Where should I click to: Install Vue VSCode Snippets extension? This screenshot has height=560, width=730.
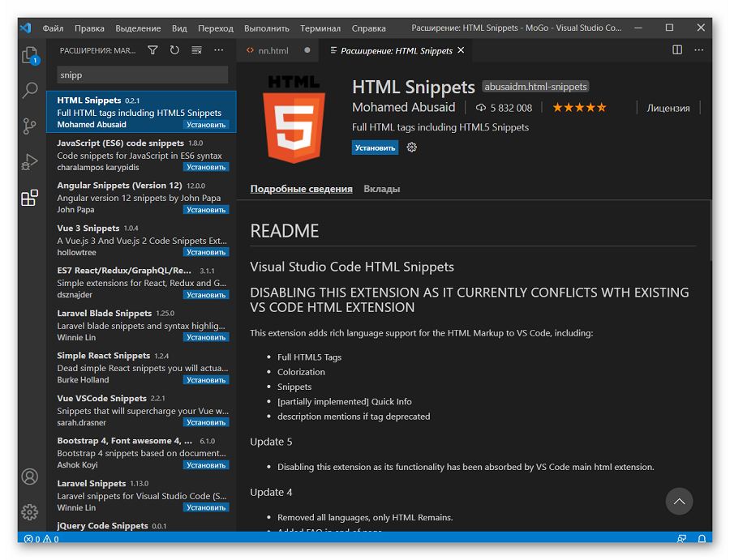click(206, 422)
